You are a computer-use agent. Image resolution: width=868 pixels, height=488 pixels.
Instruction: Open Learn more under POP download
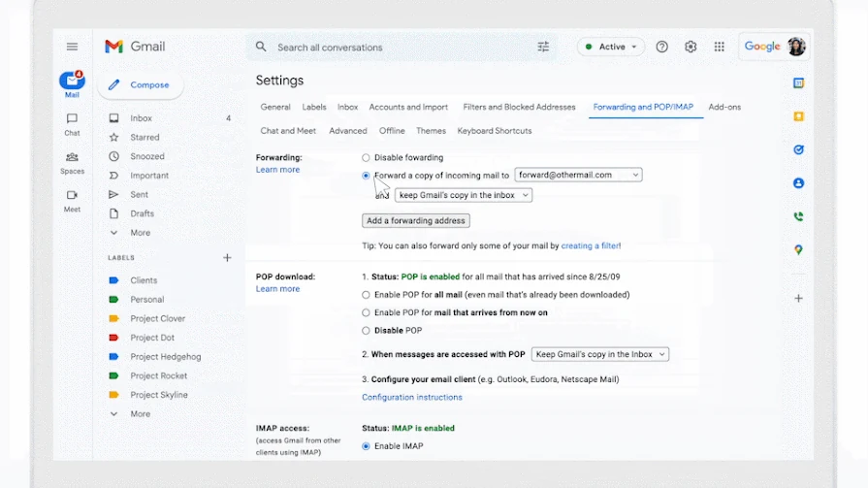277,288
